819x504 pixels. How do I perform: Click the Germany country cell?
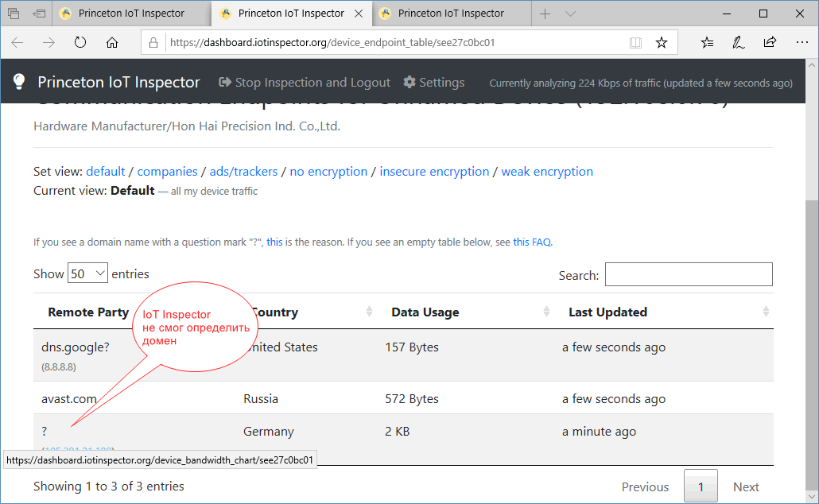269,432
